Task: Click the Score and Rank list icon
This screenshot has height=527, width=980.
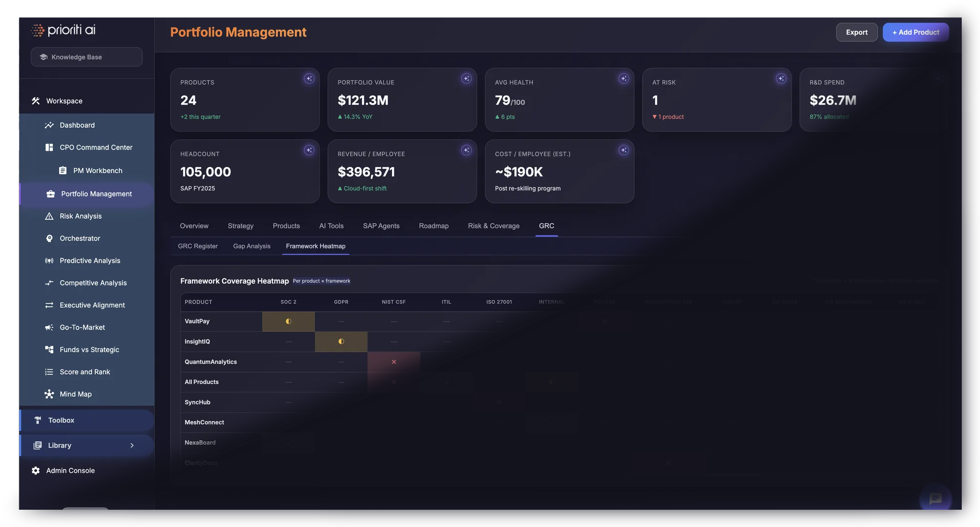Action: pos(49,372)
